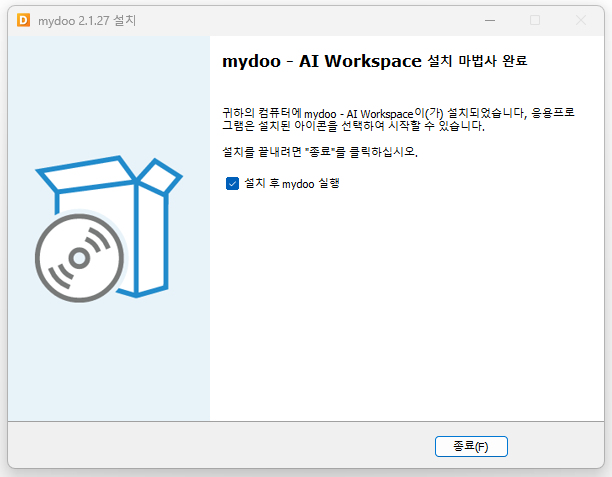
Task: Uncheck the 설치 후 mydoo 실행 checkbox
Action: [232, 183]
